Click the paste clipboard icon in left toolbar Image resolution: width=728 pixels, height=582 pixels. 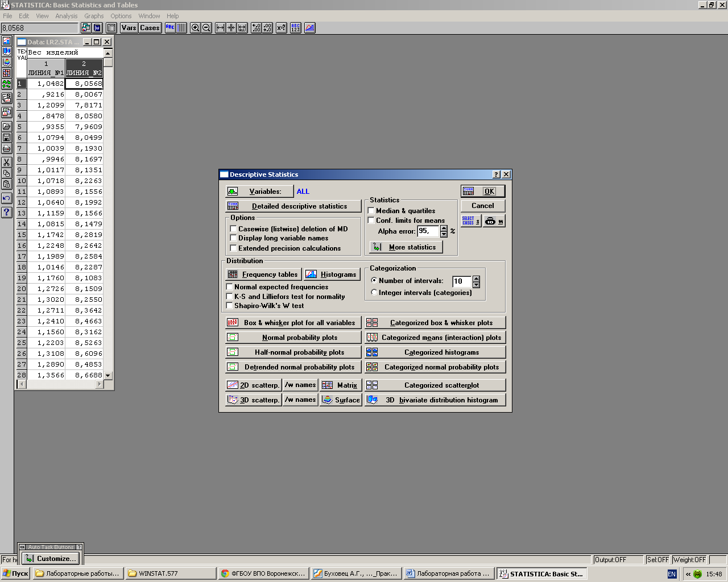tap(7, 184)
